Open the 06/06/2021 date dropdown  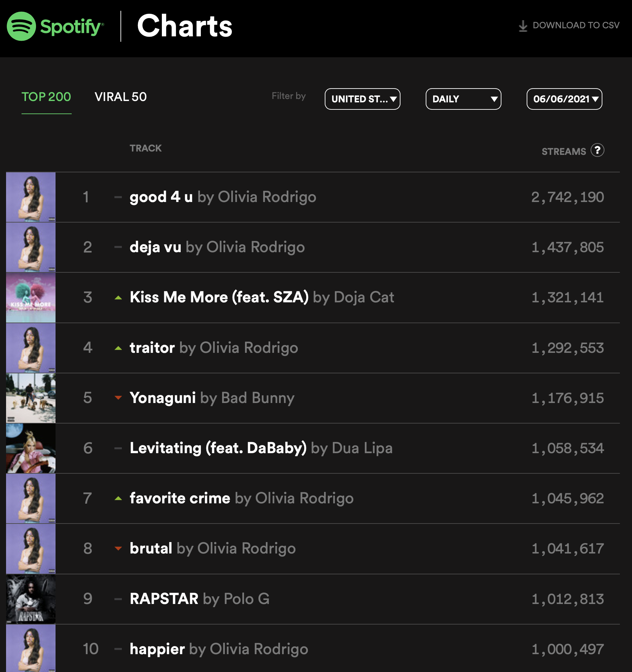[x=564, y=99]
